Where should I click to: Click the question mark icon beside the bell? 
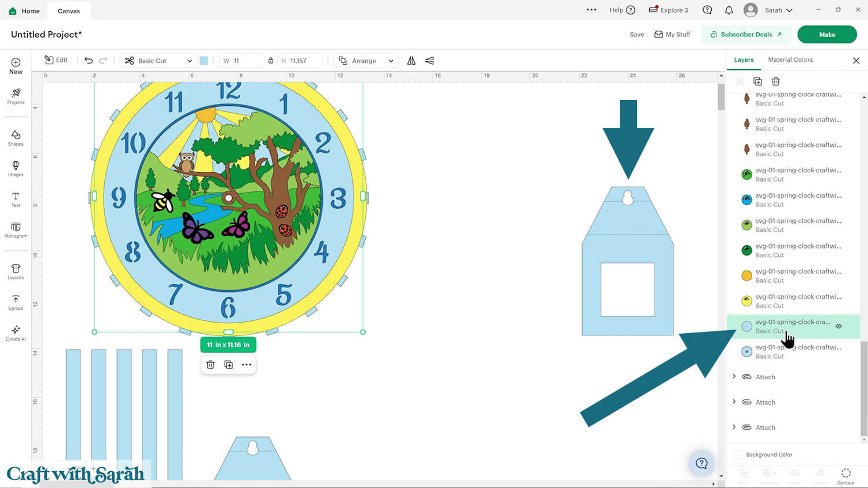(707, 10)
